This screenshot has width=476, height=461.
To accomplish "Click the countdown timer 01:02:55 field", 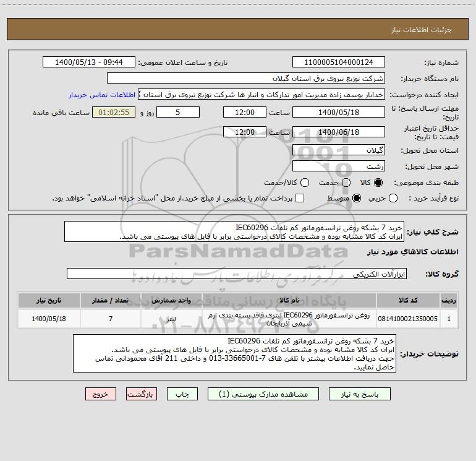I will (114, 113).
